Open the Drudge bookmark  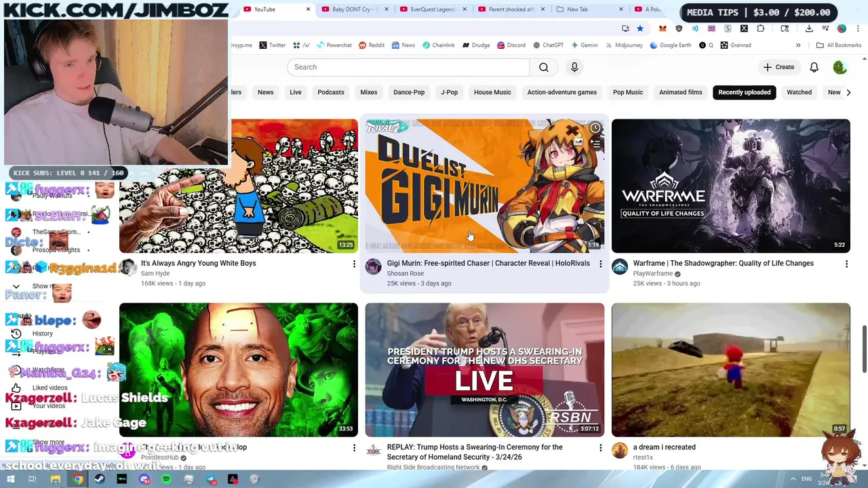[x=476, y=45]
